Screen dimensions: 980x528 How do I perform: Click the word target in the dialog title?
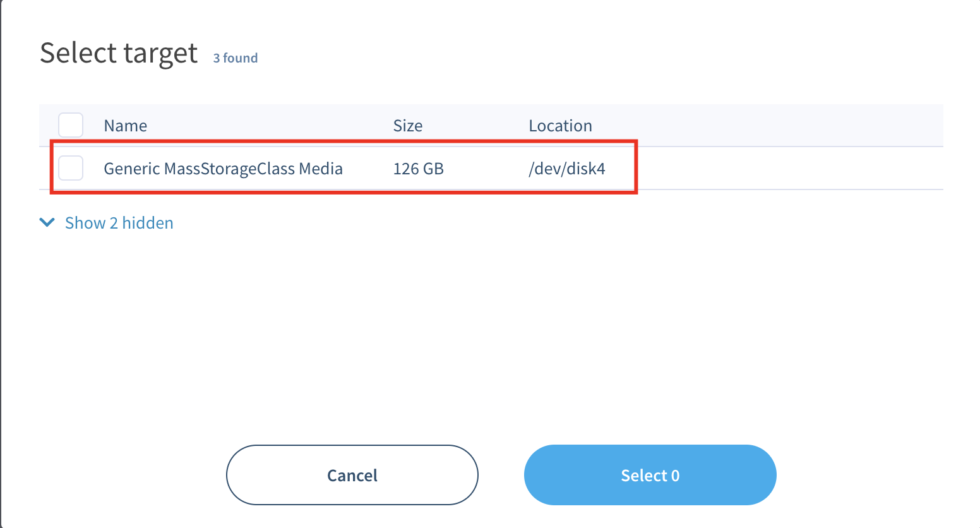(x=160, y=54)
